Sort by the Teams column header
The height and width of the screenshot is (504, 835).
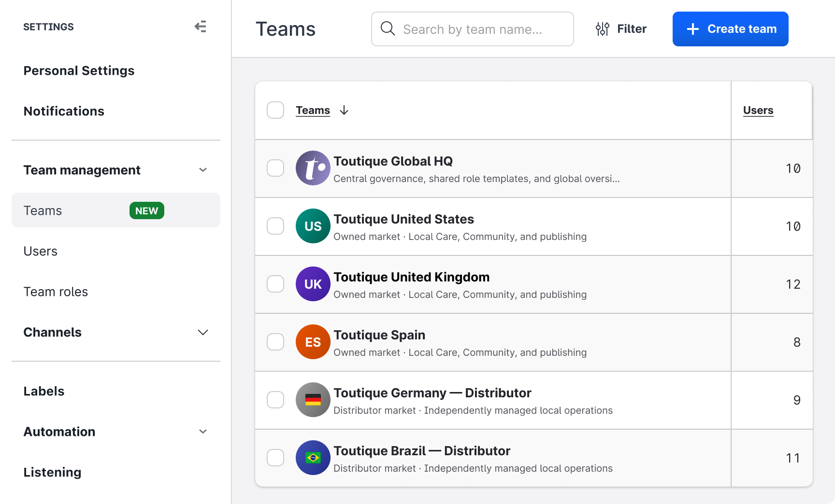313,111
